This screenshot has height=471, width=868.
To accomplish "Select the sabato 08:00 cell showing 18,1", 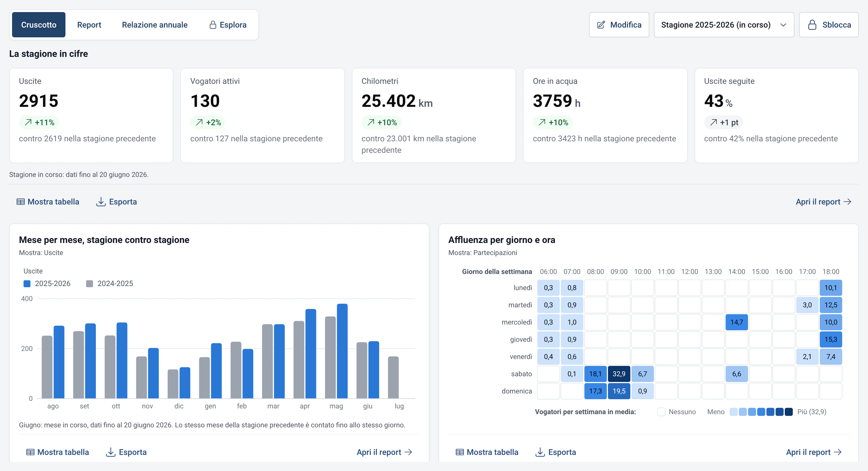I will tap(595, 374).
